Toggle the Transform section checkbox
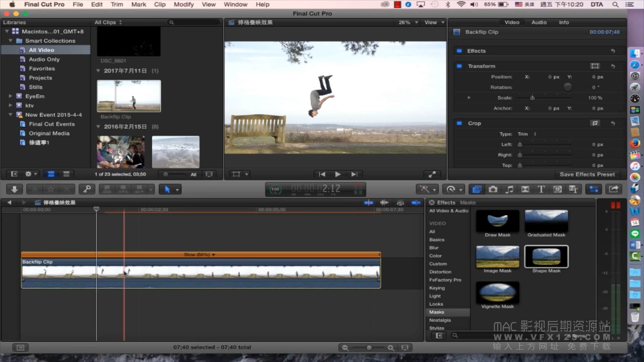Image resolution: width=644 pixels, height=362 pixels. (459, 66)
